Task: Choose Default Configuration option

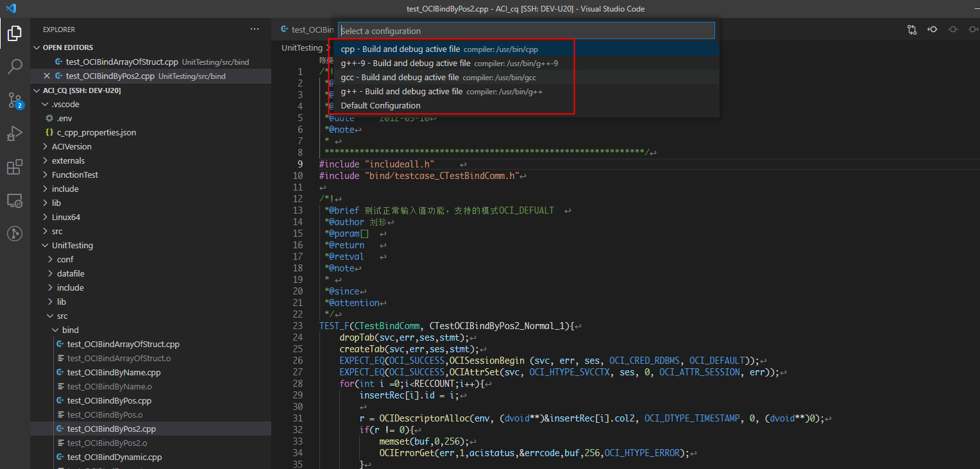Action: tap(526, 106)
